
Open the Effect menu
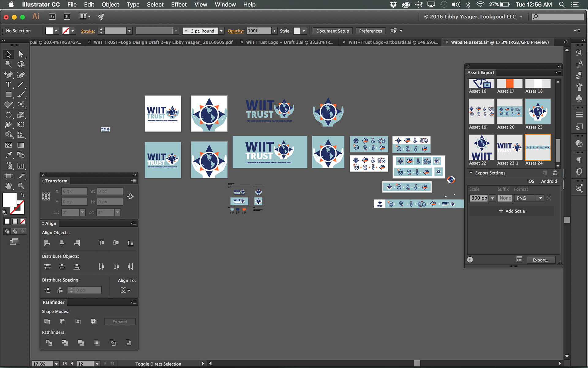tap(179, 5)
